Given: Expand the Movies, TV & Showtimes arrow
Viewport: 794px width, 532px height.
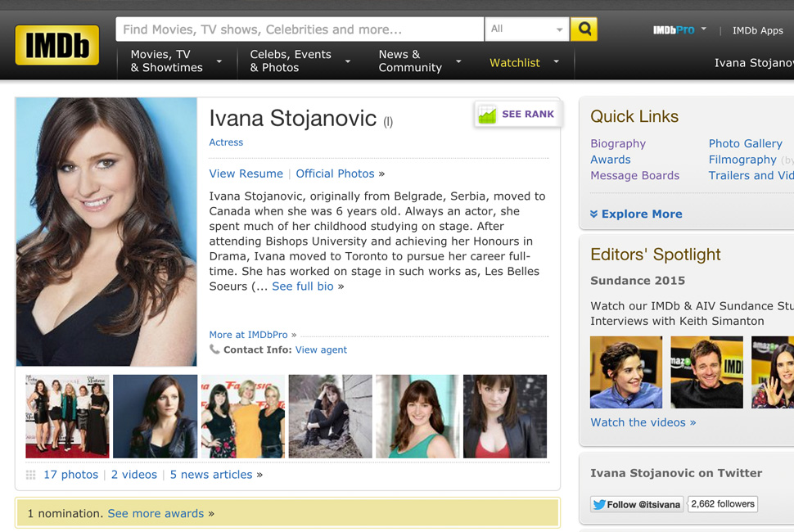Looking at the screenshot, I should 219,61.
